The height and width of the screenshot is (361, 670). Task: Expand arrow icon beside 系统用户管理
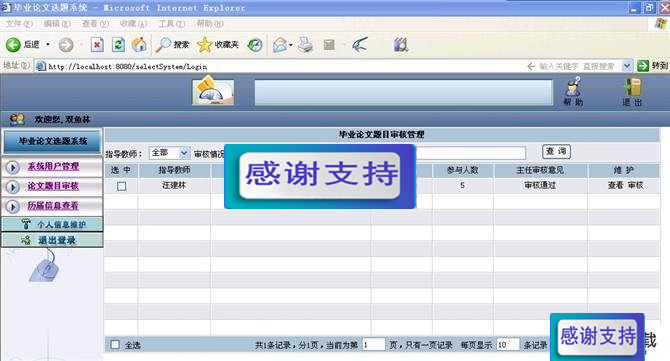point(13,167)
